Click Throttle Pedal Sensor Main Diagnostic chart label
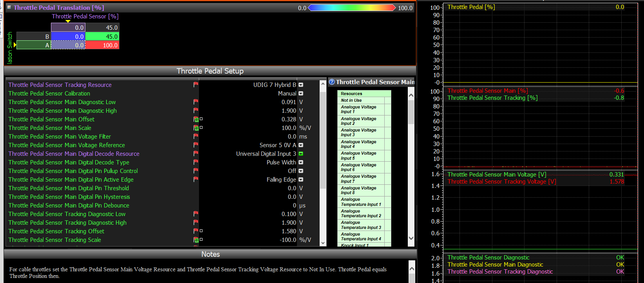This screenshot has width=644, height=283. [495, 265]
